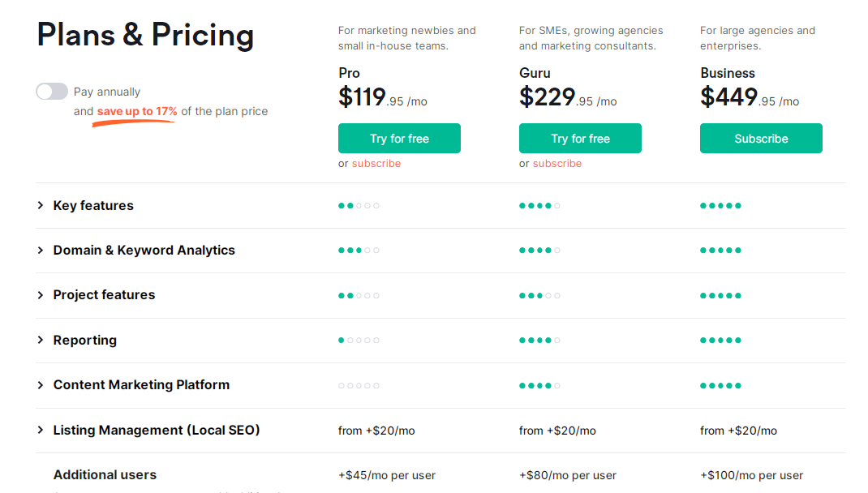The height and width of the screenshot is (493, 868).
Task: Click Pro plan Content Marketing Platform dots
Action: coord(359,386)
